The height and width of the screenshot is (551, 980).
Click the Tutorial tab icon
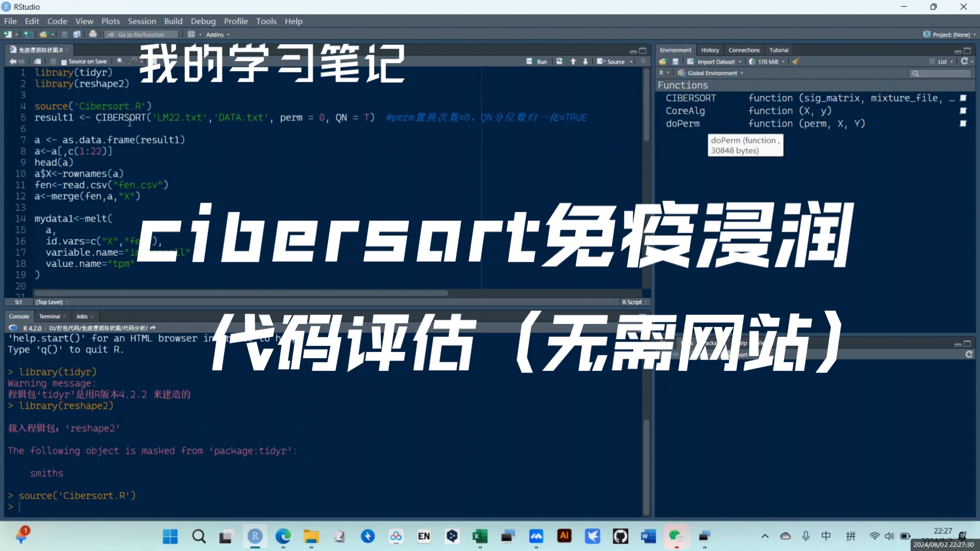(x=778, y=50)
